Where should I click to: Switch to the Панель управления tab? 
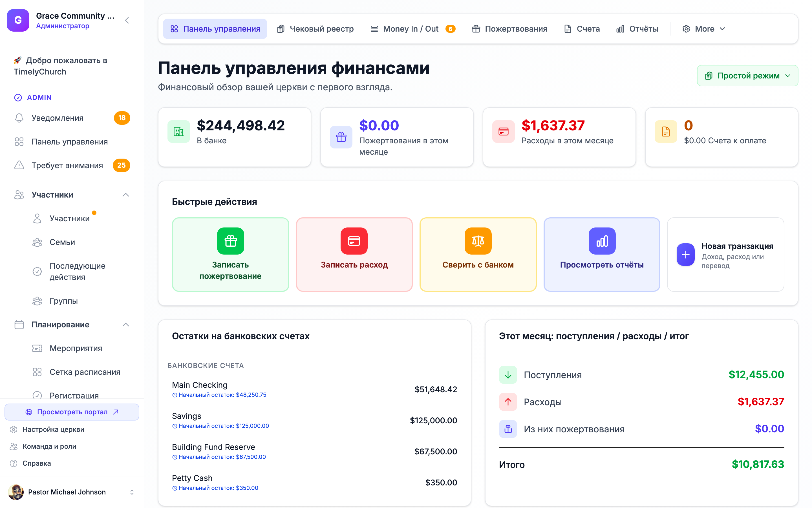215,29
